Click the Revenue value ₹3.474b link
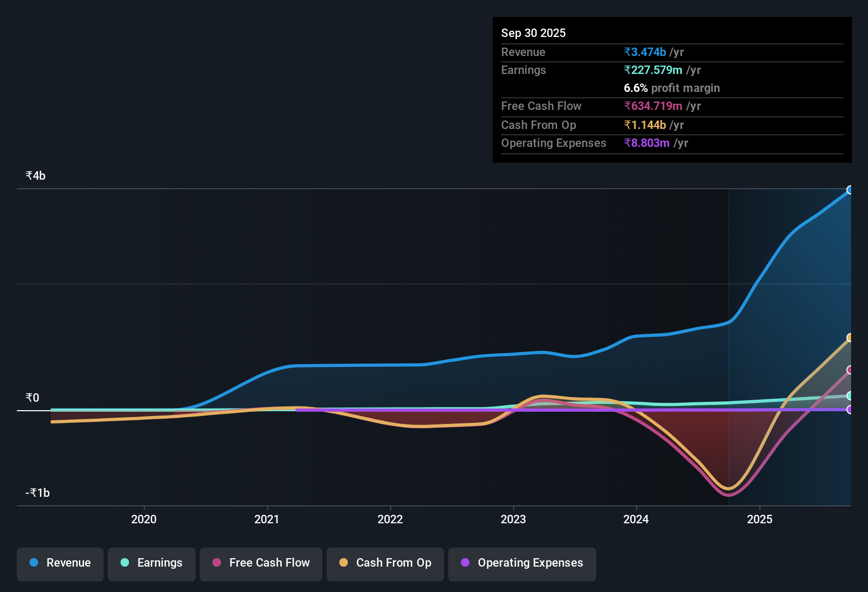The image size is (868, 592). [x=645, y=52]
